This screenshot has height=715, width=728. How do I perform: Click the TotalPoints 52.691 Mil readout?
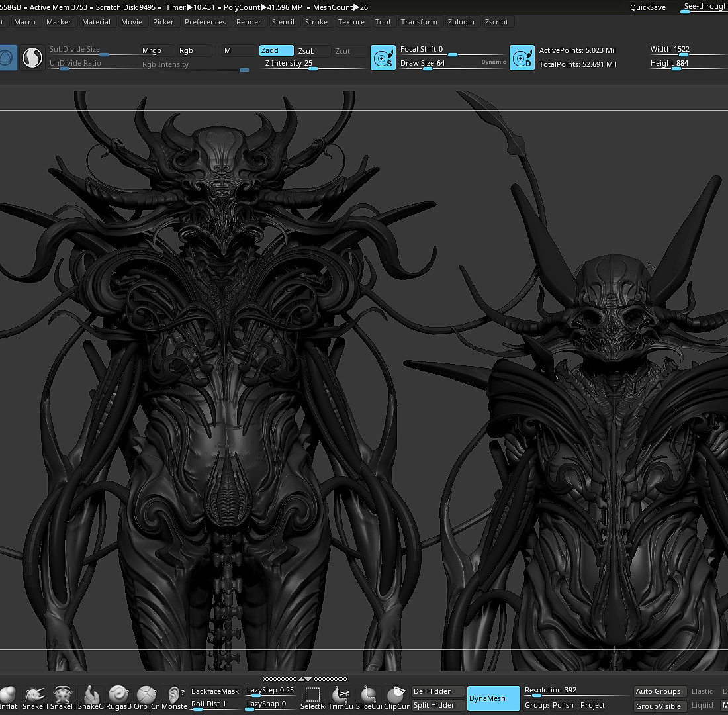tap(578, 64)
